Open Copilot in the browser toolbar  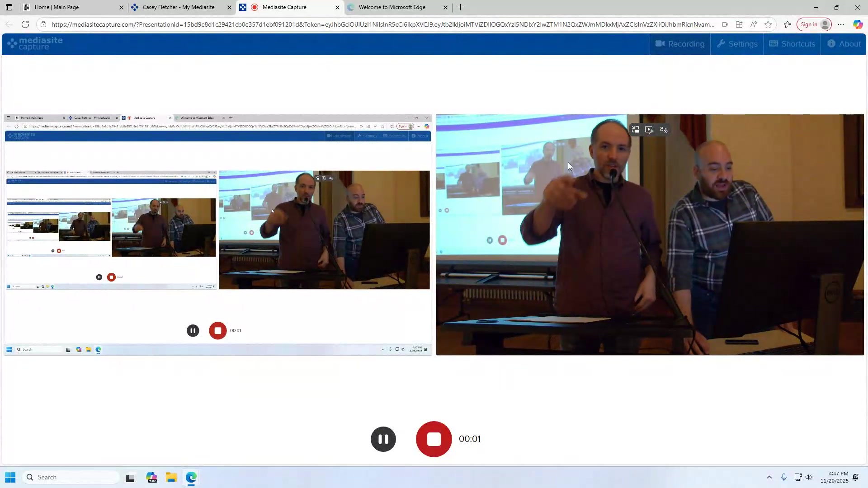858,24
